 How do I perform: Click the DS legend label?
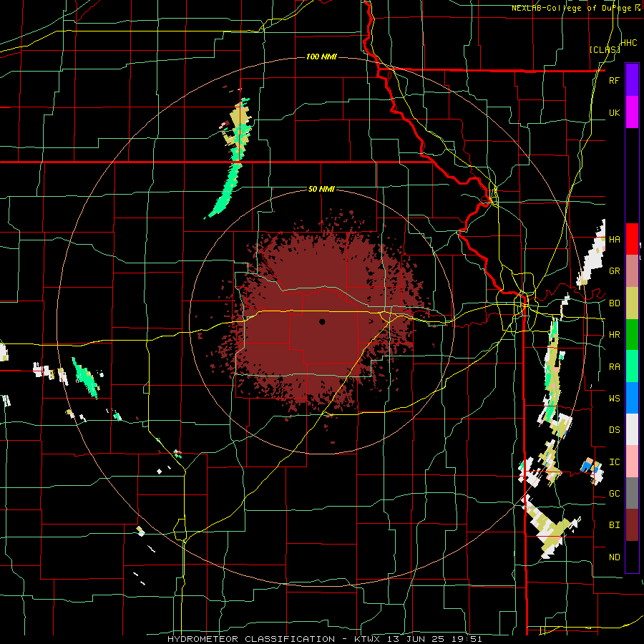click(x=614, y=430)
